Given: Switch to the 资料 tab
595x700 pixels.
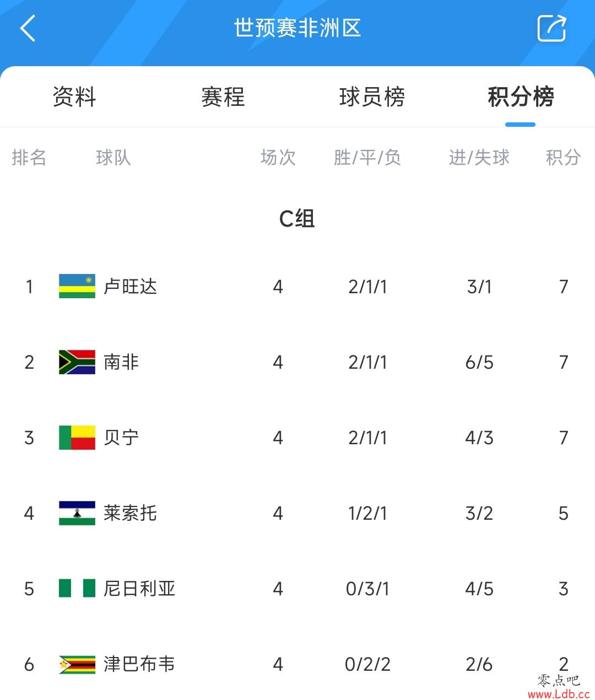Looking at the screenshot, I should pos(74,97).
